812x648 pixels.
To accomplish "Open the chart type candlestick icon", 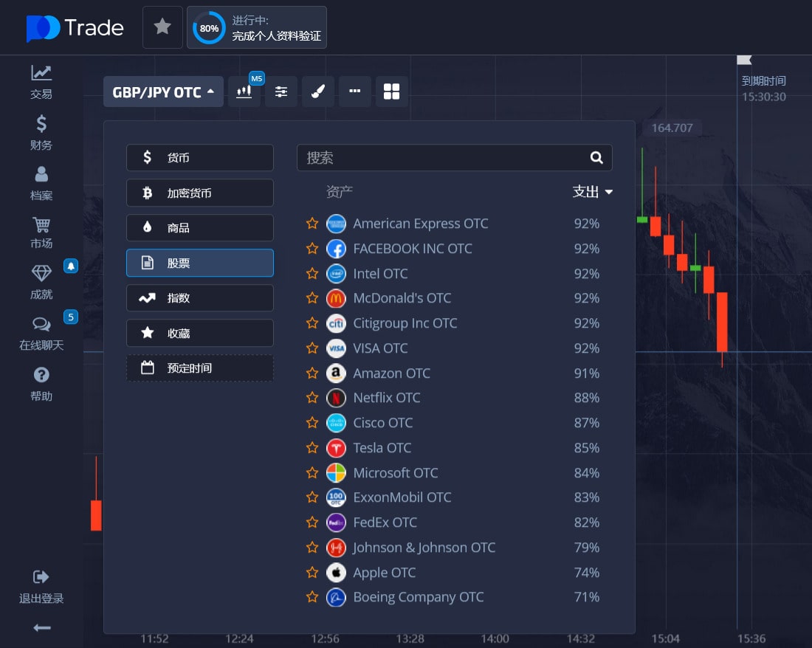I will (244, 92).
